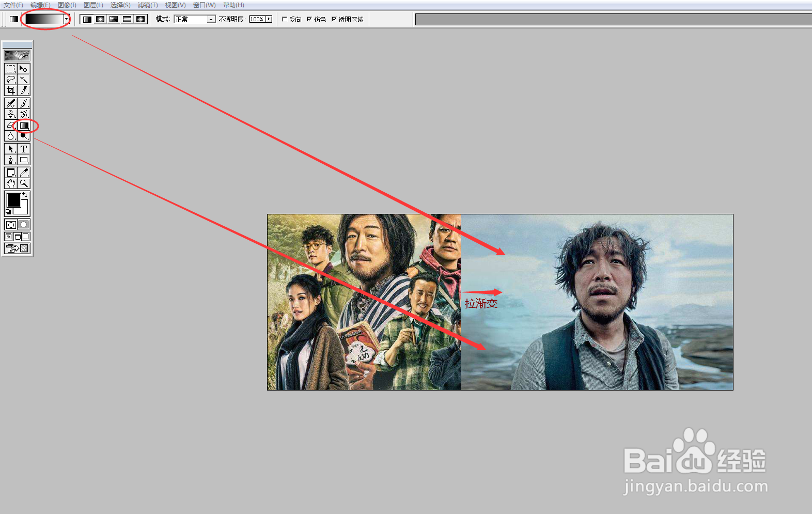Choose Reflected Gradient style button
The image size is (812, 514).
coord(127,19)
